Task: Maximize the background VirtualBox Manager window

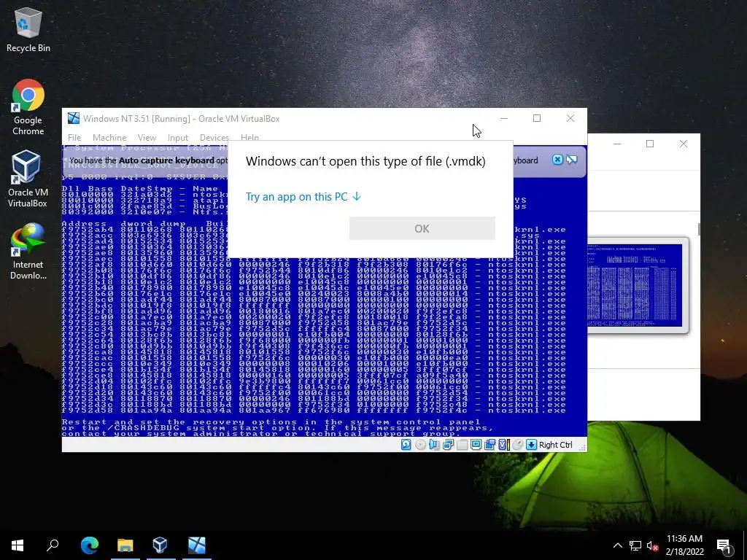Action: point(650,144)
